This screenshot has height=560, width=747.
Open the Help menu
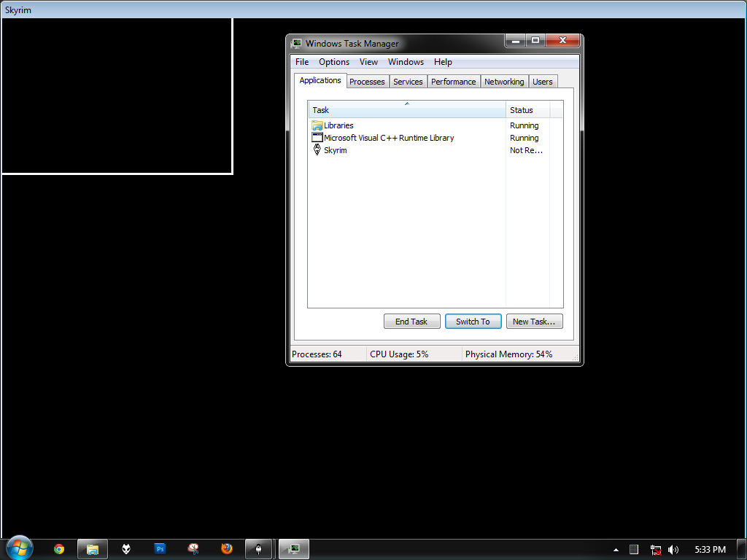(443, 62)
